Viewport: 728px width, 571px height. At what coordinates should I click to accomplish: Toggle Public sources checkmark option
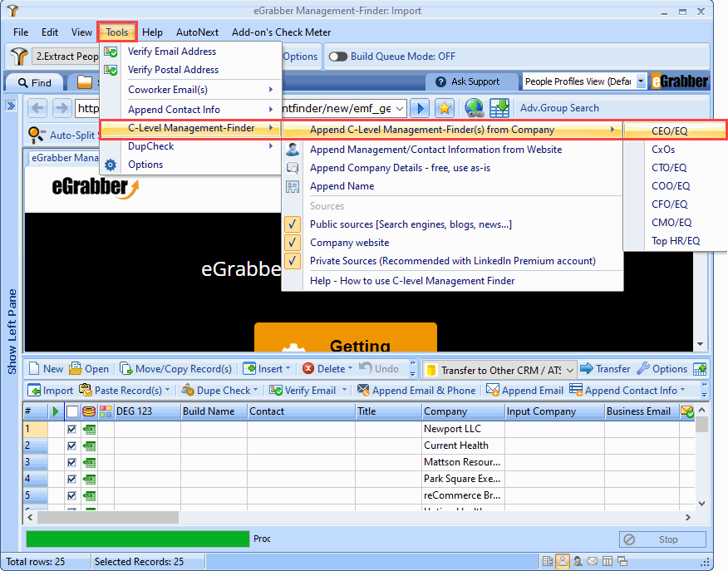[x=292, y=224]
